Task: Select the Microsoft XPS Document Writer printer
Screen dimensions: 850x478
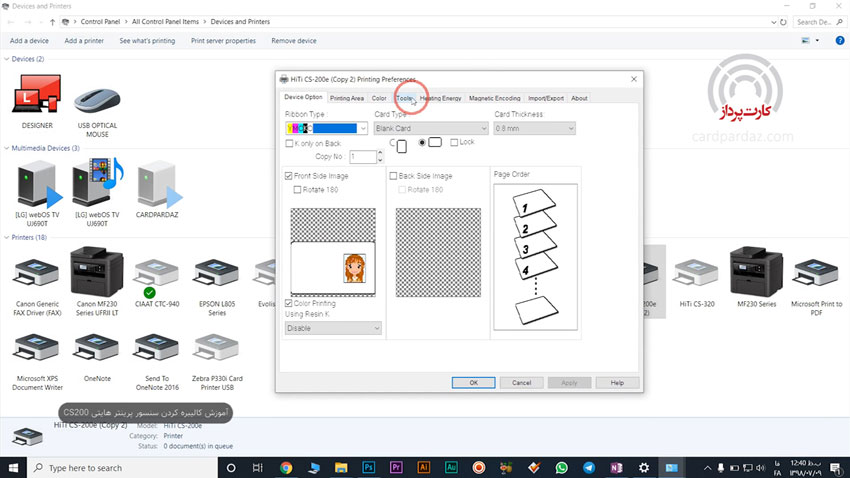Action: pyautogui.click(x=37, y=362)
